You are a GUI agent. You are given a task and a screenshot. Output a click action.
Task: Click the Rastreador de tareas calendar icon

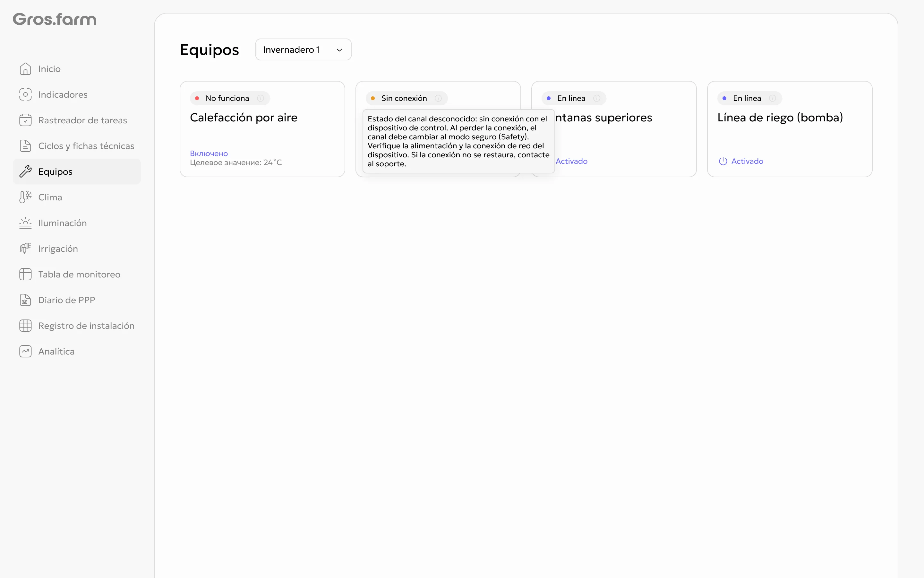(25, 120)
